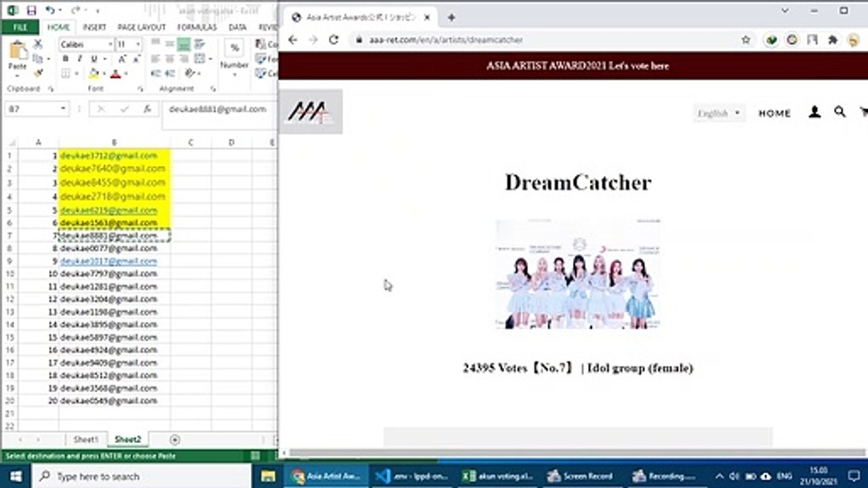Click the Copy icon in Clipboard group
Viewport: 868px width, 488px height.
[38, 58]
